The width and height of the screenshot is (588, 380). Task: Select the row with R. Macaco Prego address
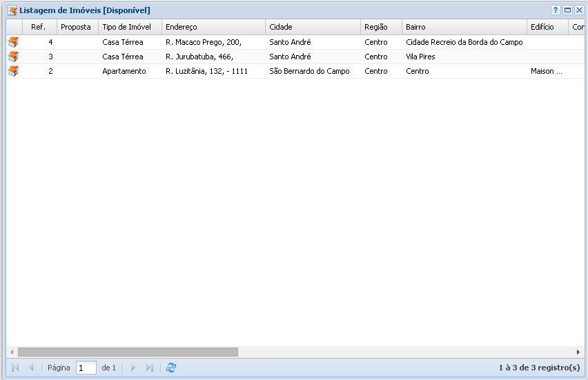tap(204, 42)
